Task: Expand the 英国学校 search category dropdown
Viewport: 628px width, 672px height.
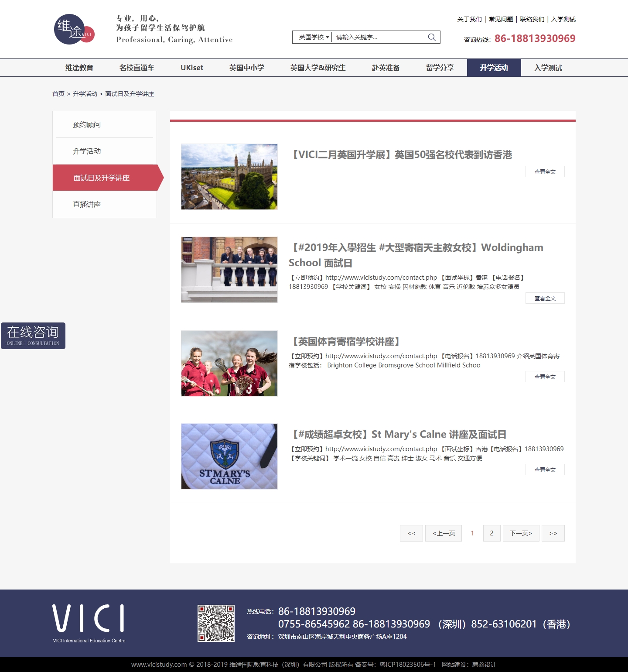Action: [312, 37]
